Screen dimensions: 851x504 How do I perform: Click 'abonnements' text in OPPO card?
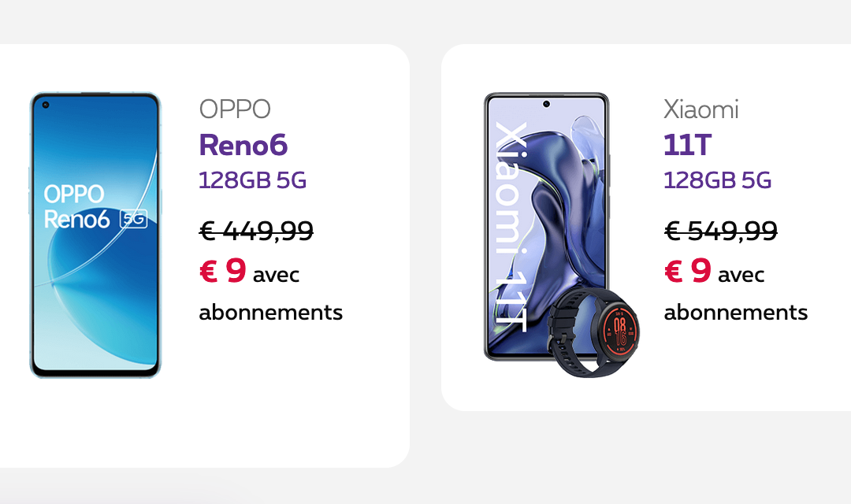(x=271, y=313)
